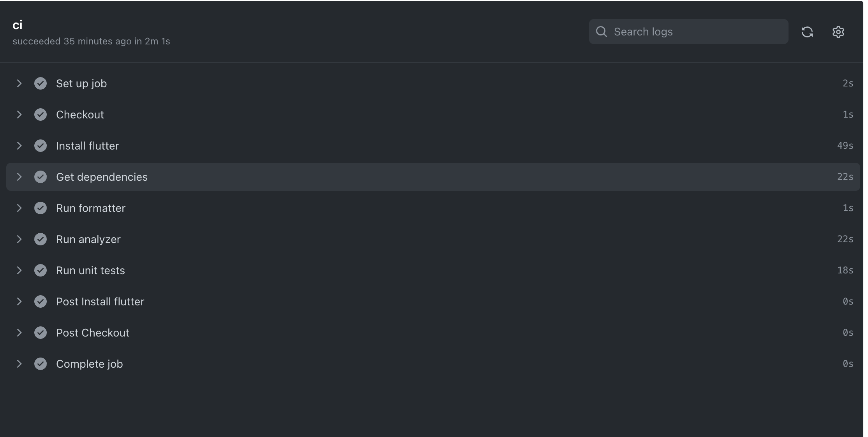This screenshot has height=437, width=868.
Task: Expand the Get dependencies step
Action: [19, 177]
